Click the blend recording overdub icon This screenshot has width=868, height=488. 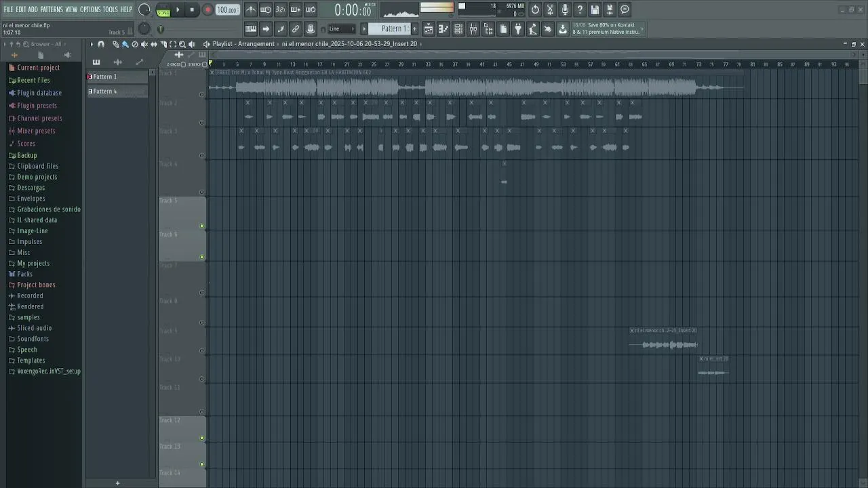click(296, 9)
